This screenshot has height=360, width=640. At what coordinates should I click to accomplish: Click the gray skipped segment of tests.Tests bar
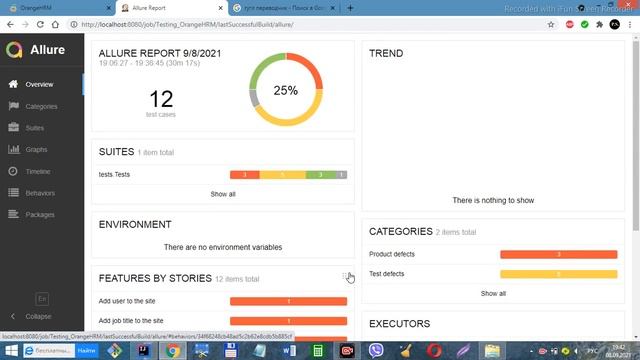pos(342,175)
